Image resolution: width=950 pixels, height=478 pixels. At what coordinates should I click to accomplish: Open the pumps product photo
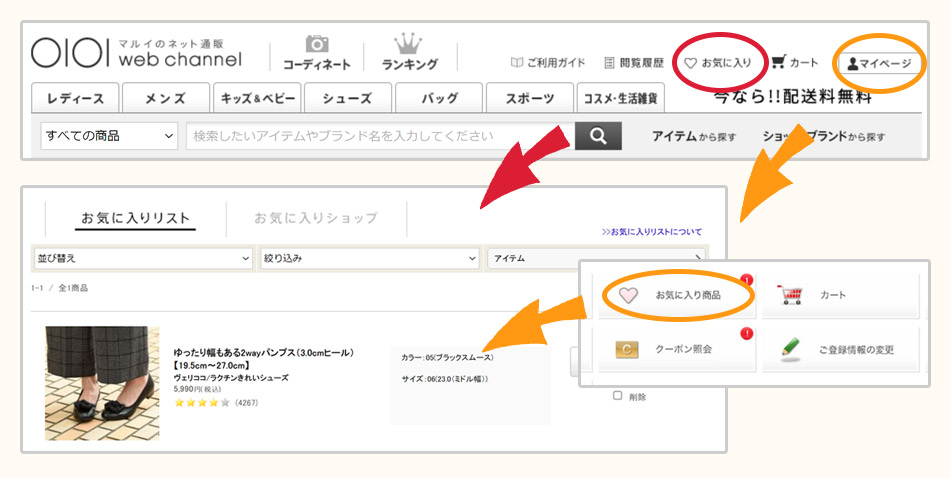click(102, 383)
